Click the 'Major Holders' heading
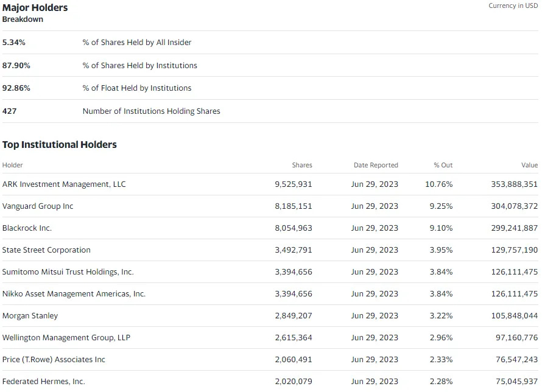Viewport: 542px width, 392px height. (x=35, y=7)
